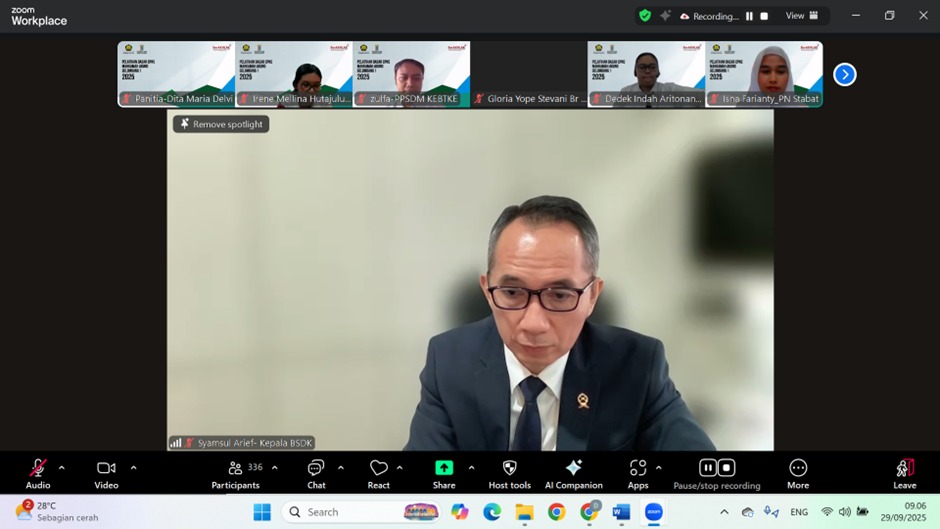Expand the audio options arrow
This screenshot has width=940, height=529.
62,468
